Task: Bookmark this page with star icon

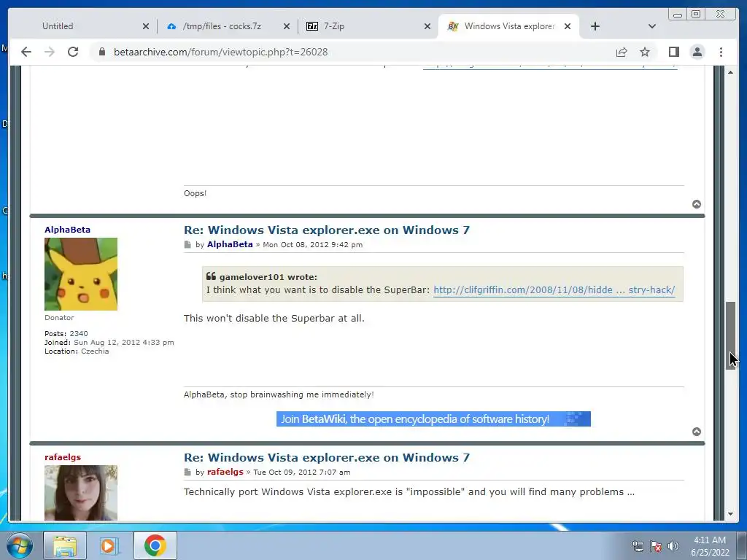Action: [645, 52]
